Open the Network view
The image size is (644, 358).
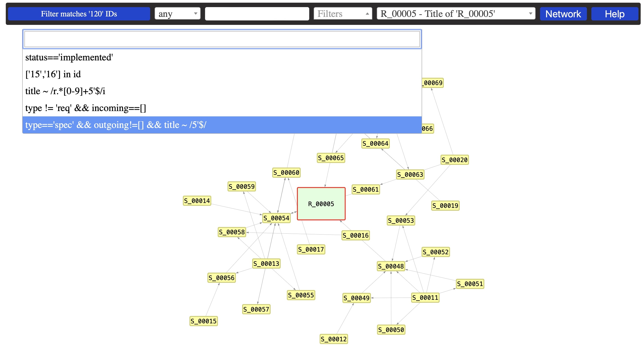pos(563,14)
